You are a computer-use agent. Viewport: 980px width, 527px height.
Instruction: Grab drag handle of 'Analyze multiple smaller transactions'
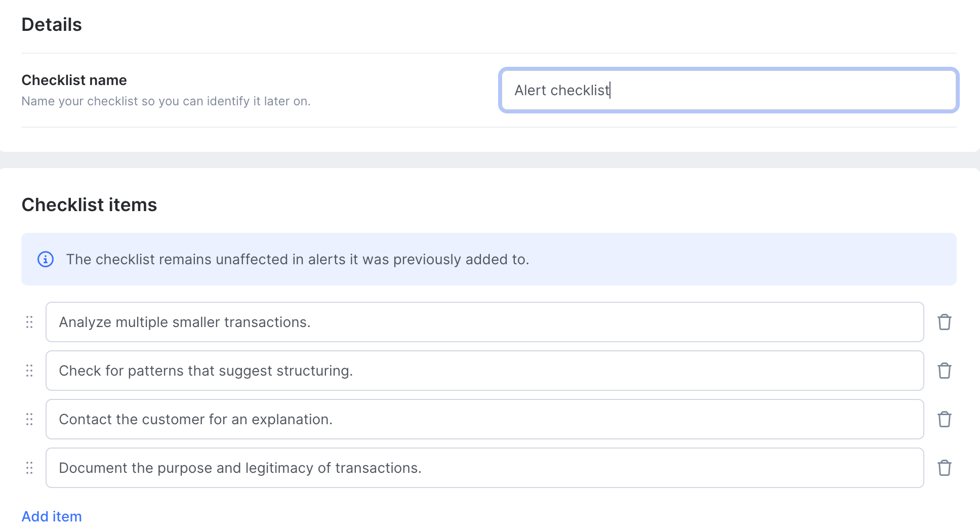pos(29,322)
